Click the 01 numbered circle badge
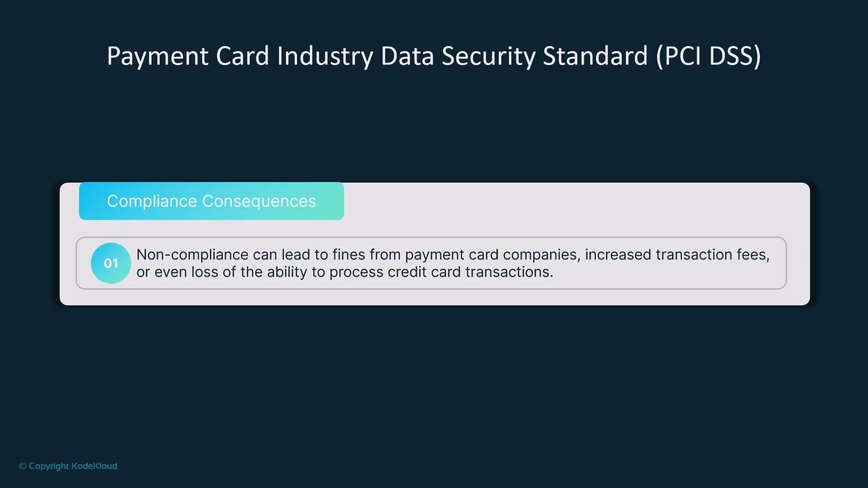868x488 pixels. click(111, 263)
